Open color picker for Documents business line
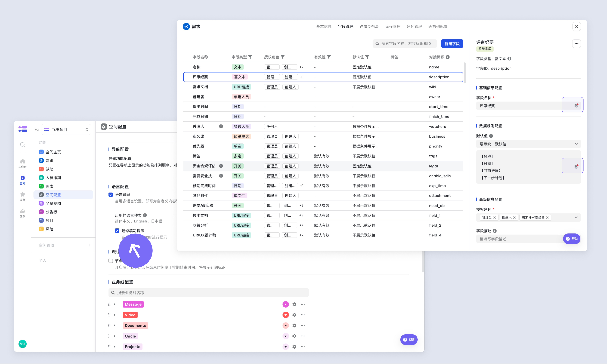 [x=285, y=325]
